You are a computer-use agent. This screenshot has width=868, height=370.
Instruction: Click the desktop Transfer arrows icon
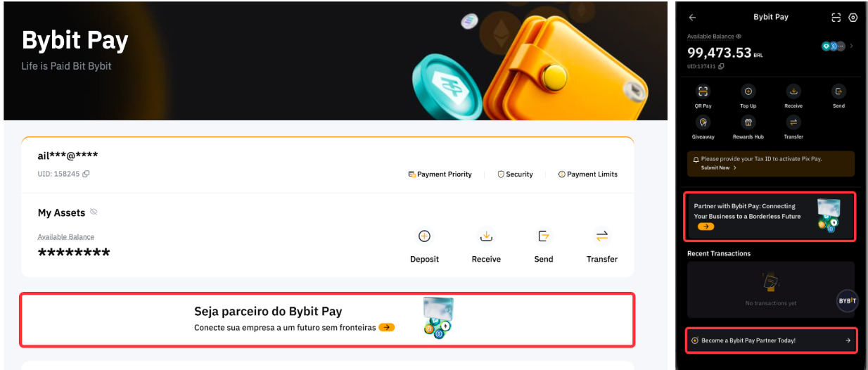tap(602, 236)
